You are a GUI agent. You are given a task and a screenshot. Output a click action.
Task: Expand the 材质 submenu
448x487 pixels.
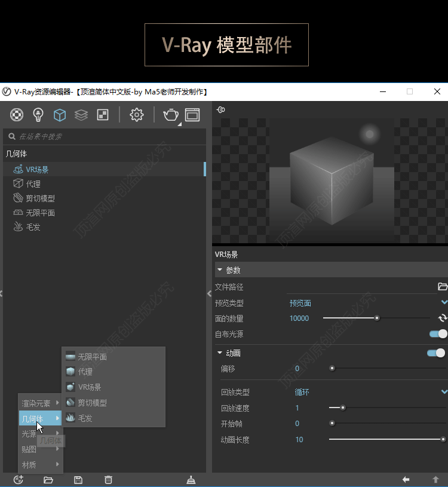pyautogui.click(x=41, y=465)
